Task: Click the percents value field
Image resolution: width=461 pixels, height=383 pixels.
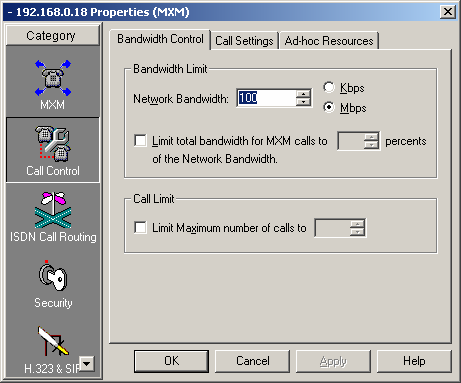Action: coord(351,141)
